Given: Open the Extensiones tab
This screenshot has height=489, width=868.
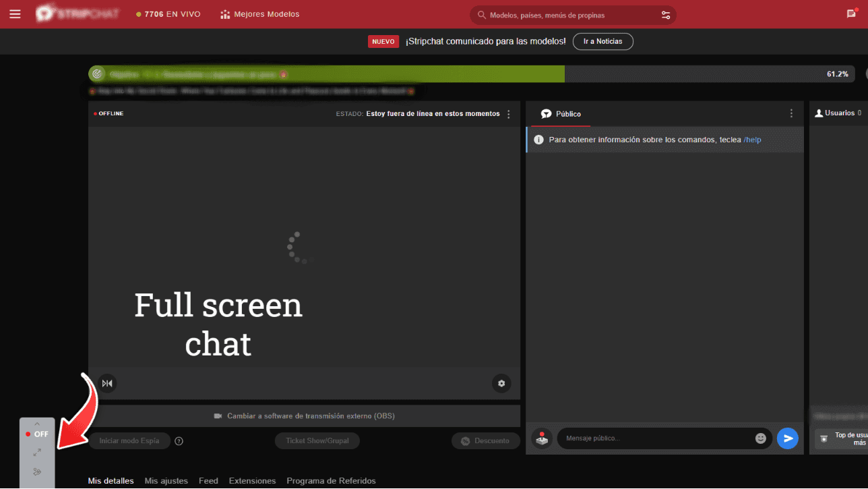Looking at the screenshot, I should 252,481.
